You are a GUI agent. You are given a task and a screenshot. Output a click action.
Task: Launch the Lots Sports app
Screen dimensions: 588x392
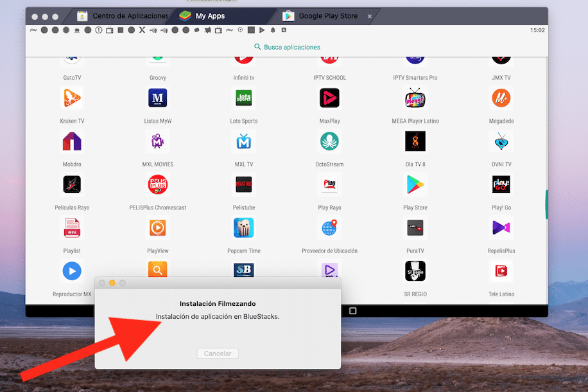pos(243,98)
